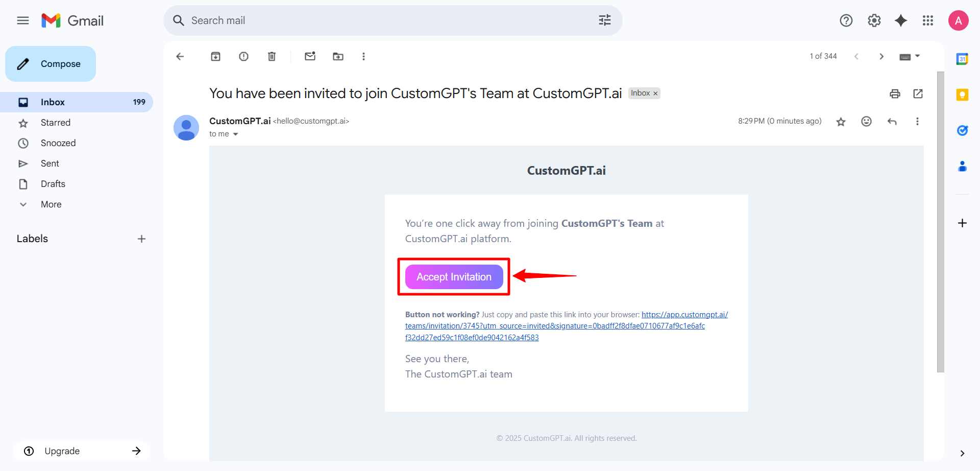Star this email
The width and height of the screenshot is (980, 471).
(x=841, y=122)
